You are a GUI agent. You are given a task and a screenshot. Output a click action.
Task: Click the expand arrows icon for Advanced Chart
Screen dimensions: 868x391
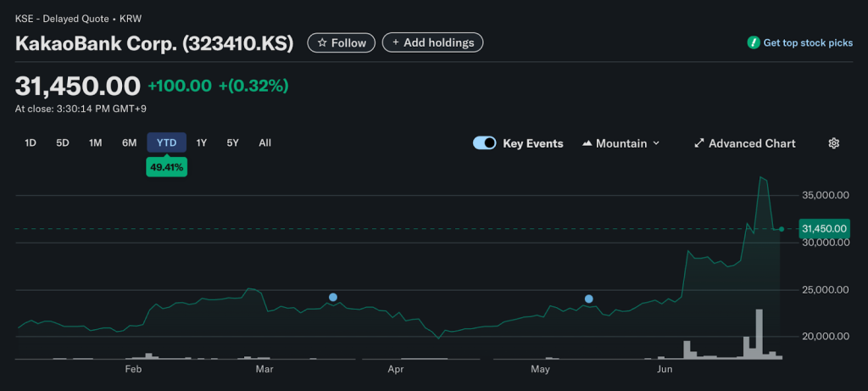coord(699,143)
